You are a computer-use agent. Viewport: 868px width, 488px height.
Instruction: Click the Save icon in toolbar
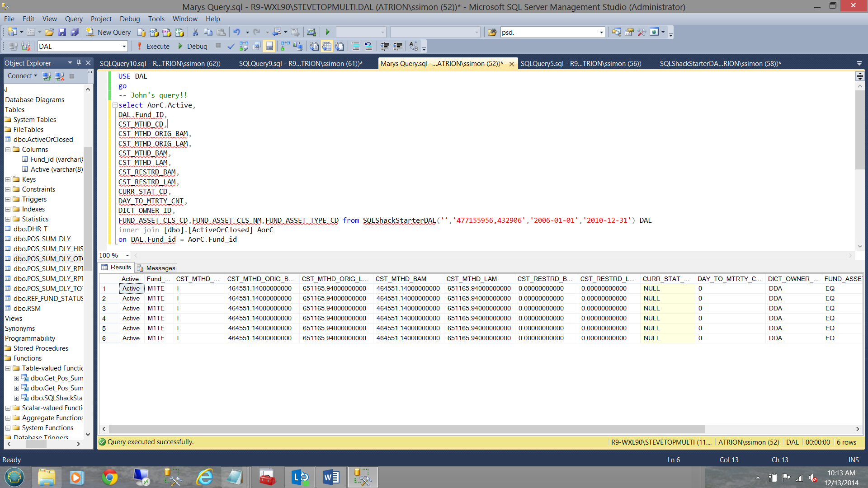pyautogui.click(x=62, y=32)
